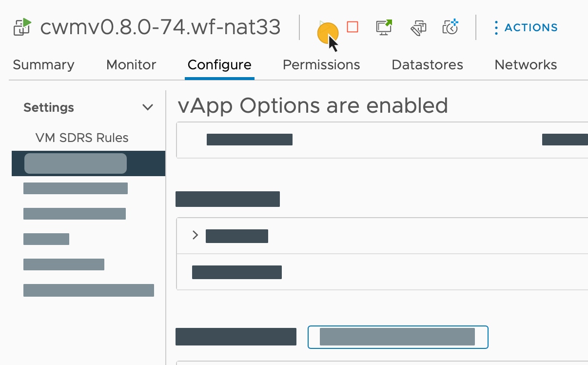Click the VM status icon beside the title
This screenshot has width=588, height=365.
coord(21,28)
